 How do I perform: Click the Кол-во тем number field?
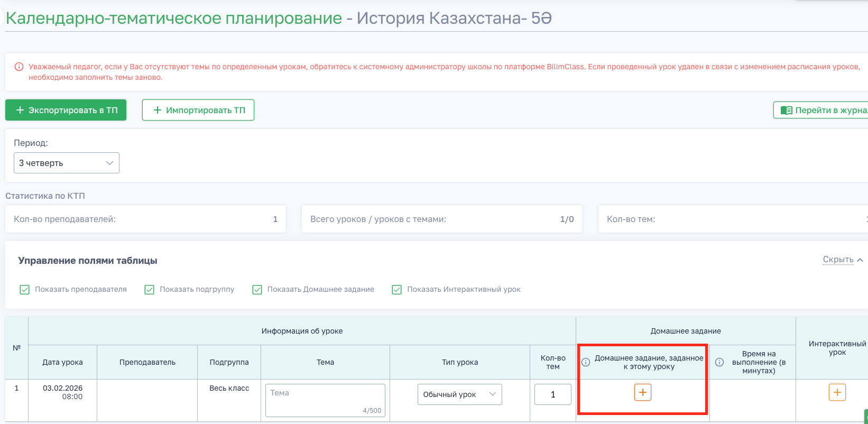coord(552,394)
